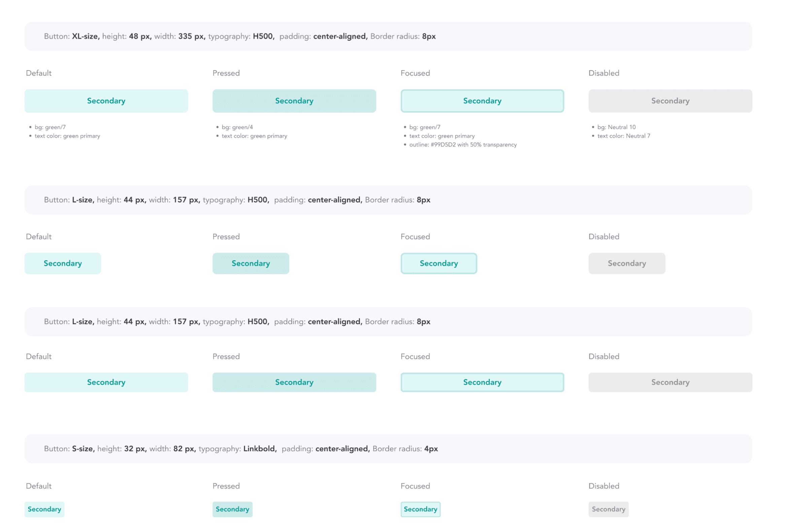Click the S-size button spec header banner
The width and height of the screenshot is (789, 532).
point(388,448)
